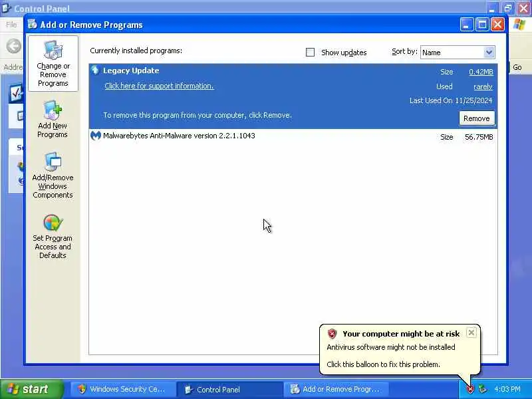Select Change or Remove Programs sidebar icon
Image resolution: width=532 pixels, height=399 pixels.
point(53,63)
